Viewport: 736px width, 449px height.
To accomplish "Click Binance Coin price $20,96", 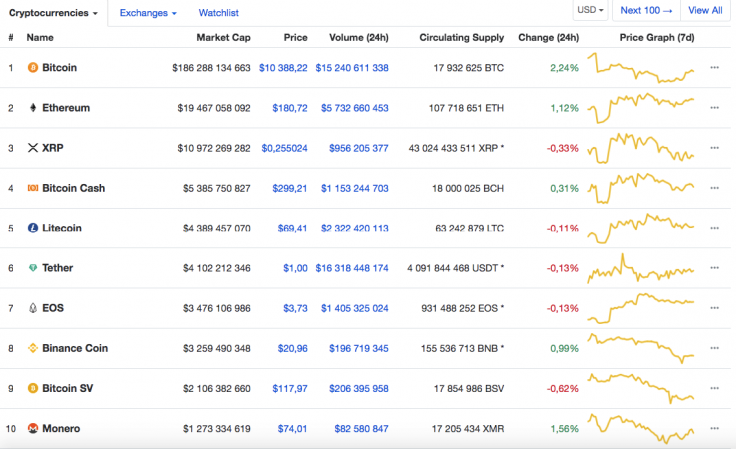I will tap(293, 349).
